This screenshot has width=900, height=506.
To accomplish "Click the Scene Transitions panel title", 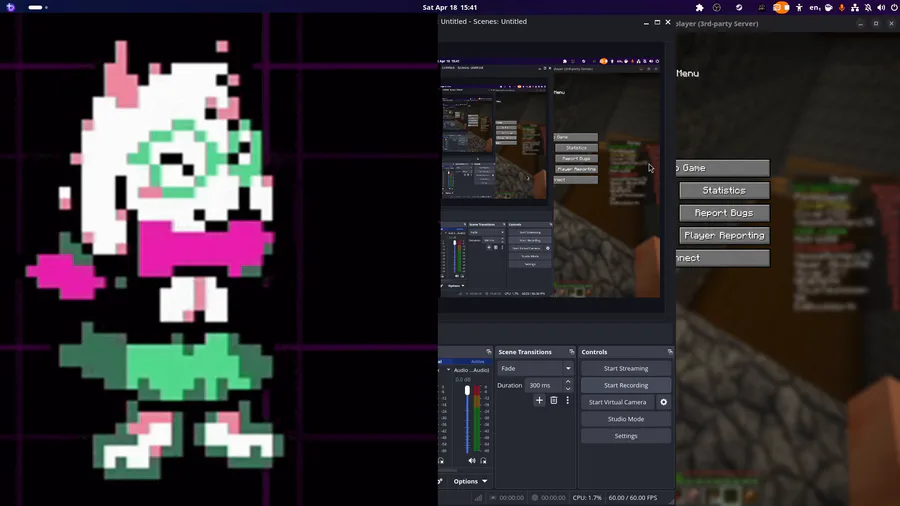I will (x=525, y=352).
